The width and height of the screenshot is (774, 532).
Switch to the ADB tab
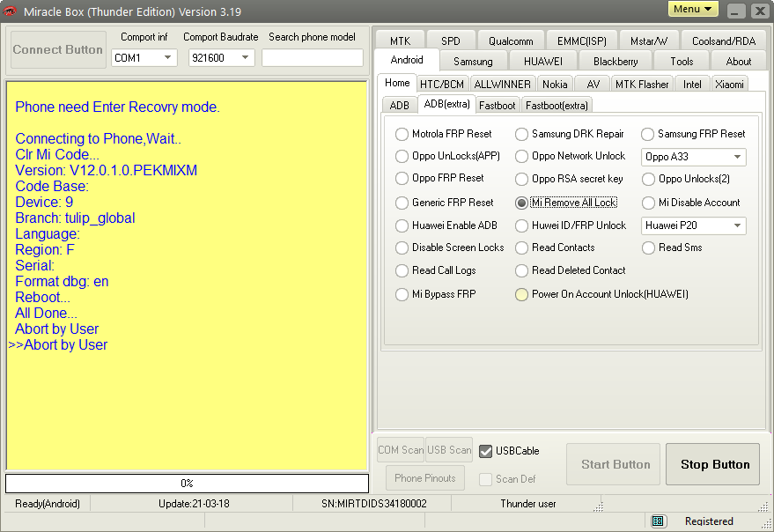pyautogui.click(x=400, y=105)
